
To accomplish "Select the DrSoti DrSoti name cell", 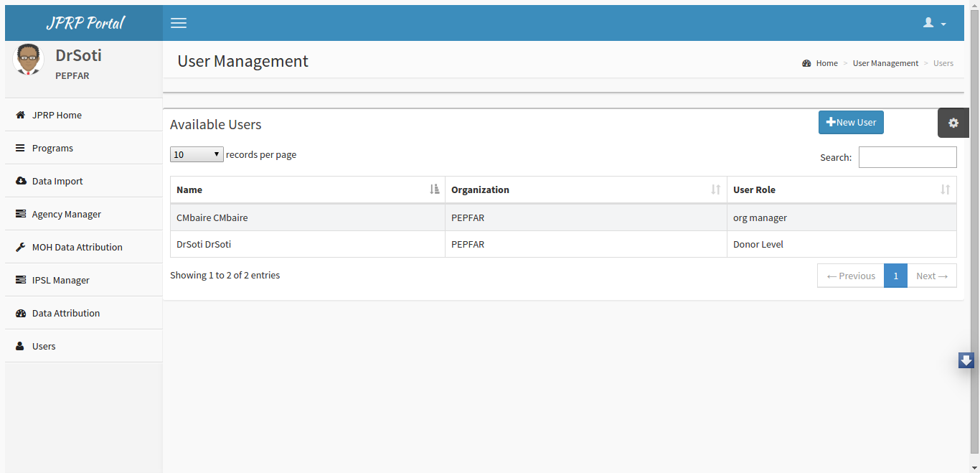I will pos(308,244).
